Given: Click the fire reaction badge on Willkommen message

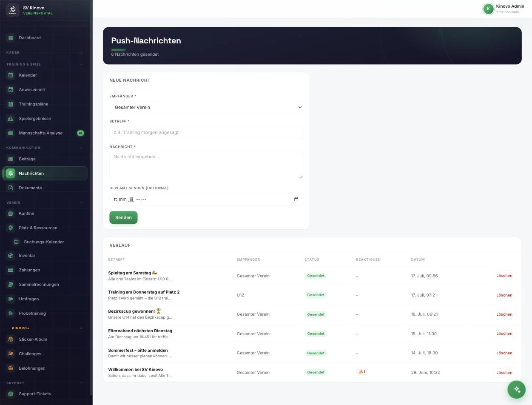Looking at the screenshot, I should coord(362,372).
